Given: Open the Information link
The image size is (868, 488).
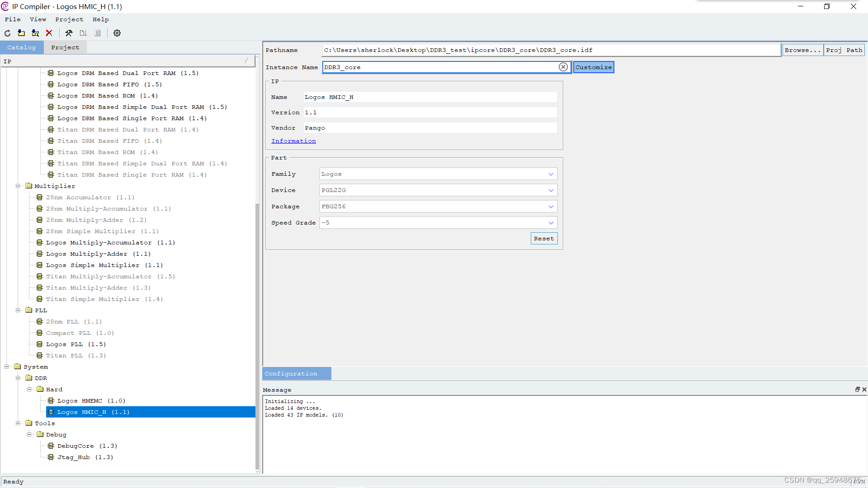Looking at the screenshot, I should 293,141.
